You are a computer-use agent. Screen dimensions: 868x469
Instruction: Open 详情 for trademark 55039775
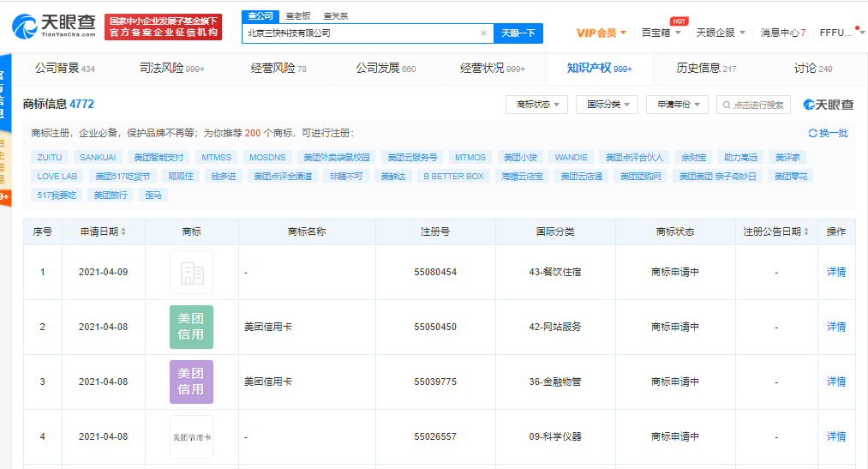click(836, 382)
